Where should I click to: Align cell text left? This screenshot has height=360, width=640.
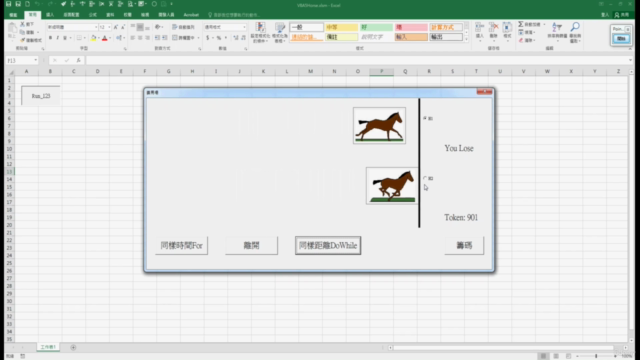(133, 38)
